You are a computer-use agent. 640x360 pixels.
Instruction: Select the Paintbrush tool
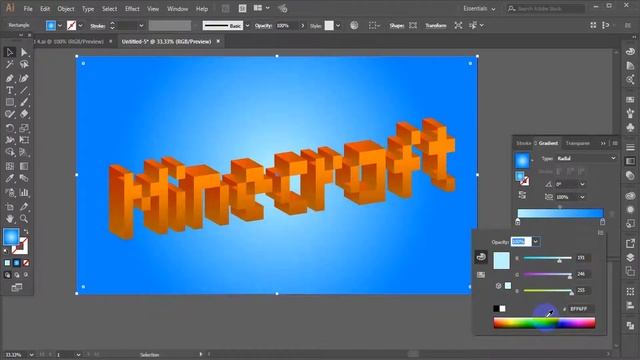tap(24, 102)
